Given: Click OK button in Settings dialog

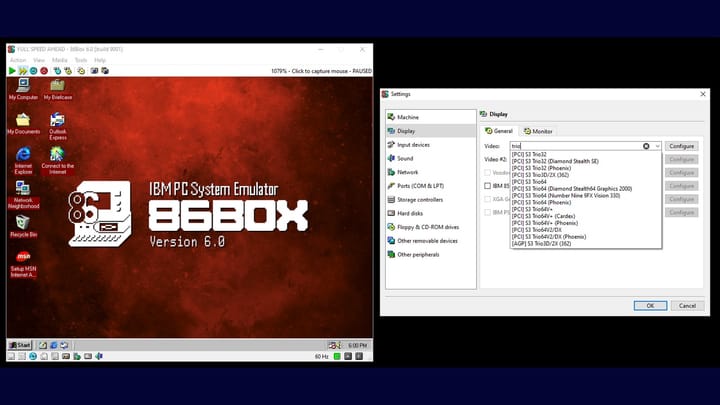Looking at the screenshot, I should point(650,306).
